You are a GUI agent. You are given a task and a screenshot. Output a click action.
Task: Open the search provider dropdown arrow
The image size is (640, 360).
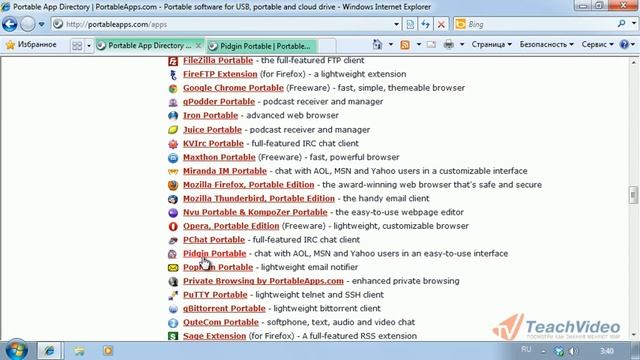click(634, 24)
